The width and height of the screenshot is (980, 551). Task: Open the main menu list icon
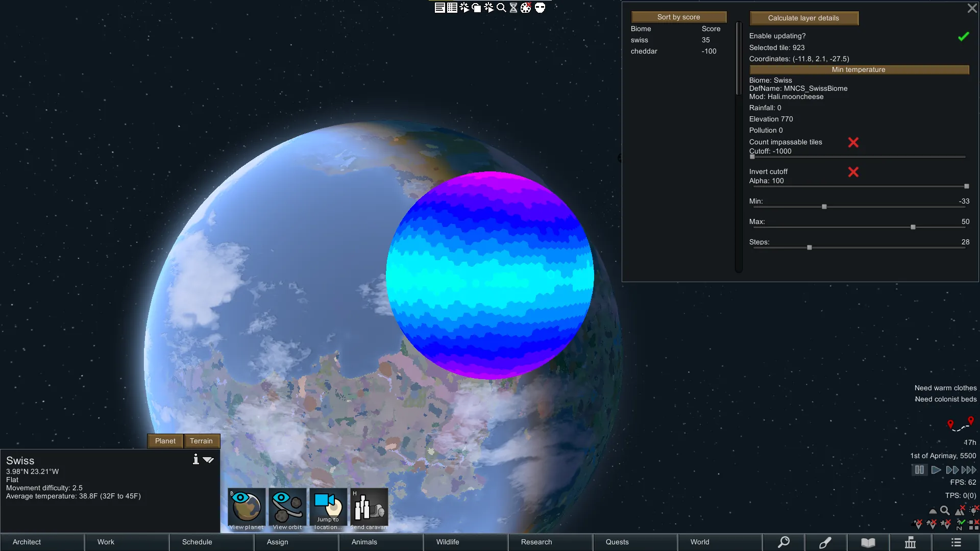pyautogui.click(x=956, y=542)
